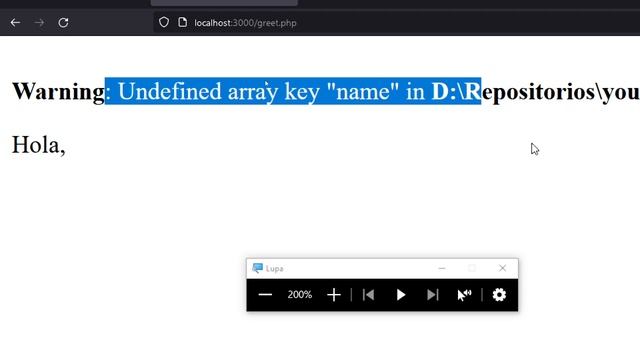Go to previous sentence in Lupa reader

369,295
